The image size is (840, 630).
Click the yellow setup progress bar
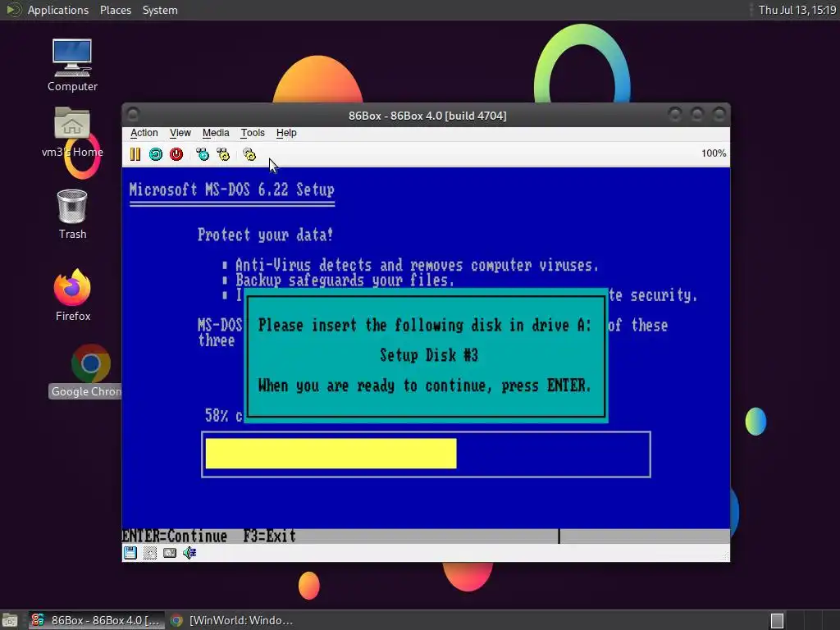coord(331,454)
